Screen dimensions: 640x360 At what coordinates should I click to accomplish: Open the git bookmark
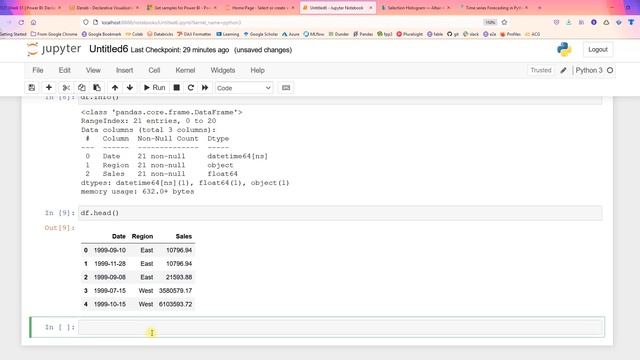(453, 34)
